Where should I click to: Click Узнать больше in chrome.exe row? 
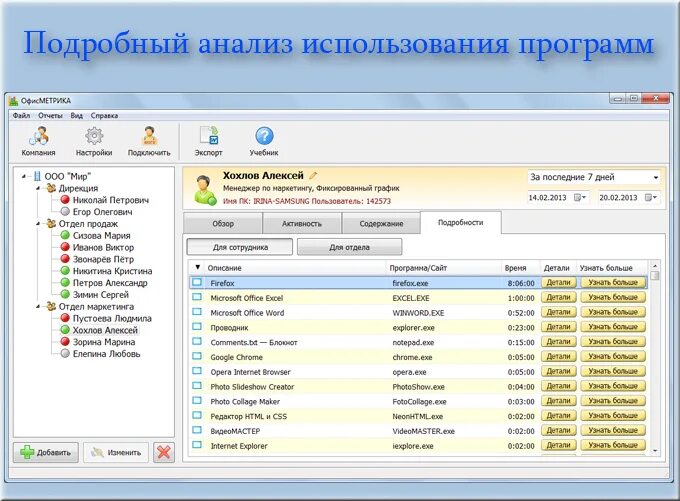(x=613, y=357)
